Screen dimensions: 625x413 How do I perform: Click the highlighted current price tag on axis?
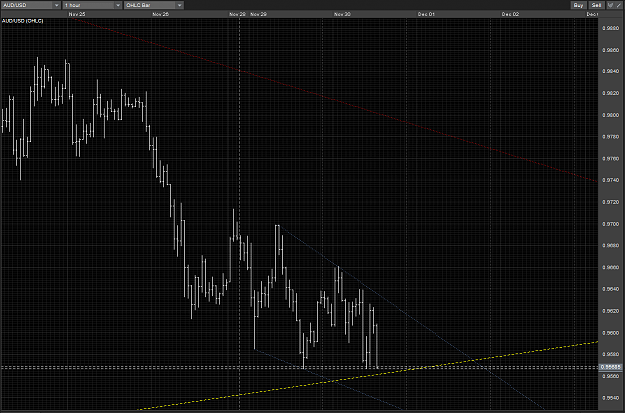611,367
